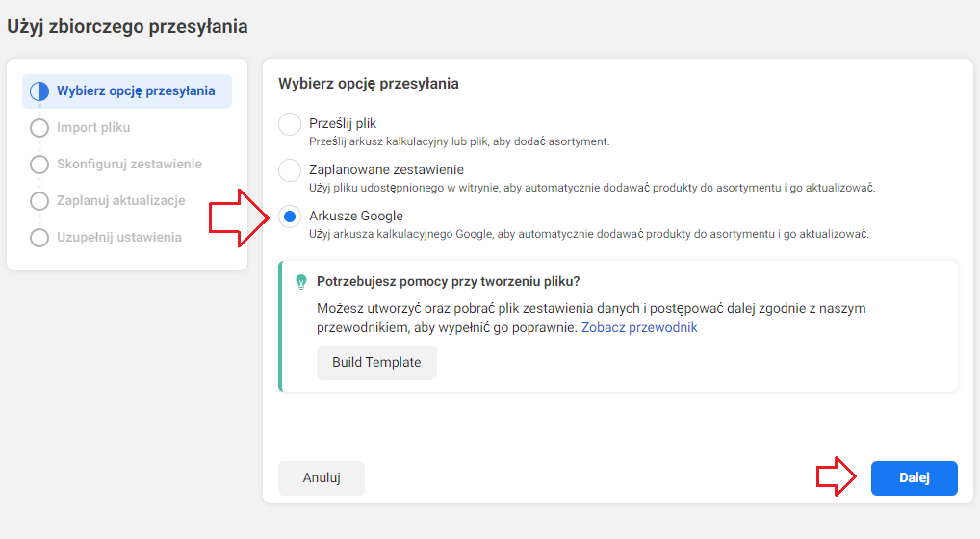Screen dimensions: 980x539
Task: Click the green lightbulb help icon
Action: coord(301,282)
